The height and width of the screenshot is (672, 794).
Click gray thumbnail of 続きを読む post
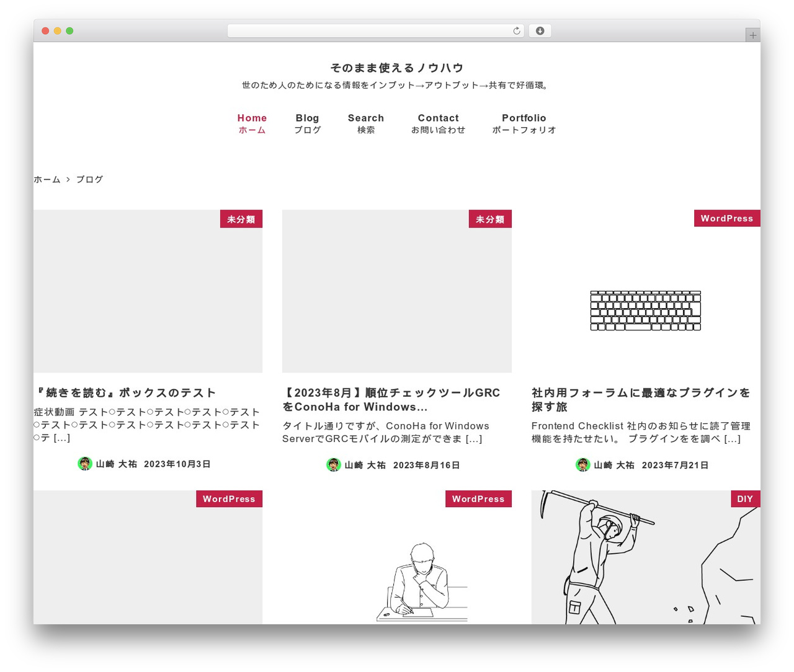pos(148,291)
